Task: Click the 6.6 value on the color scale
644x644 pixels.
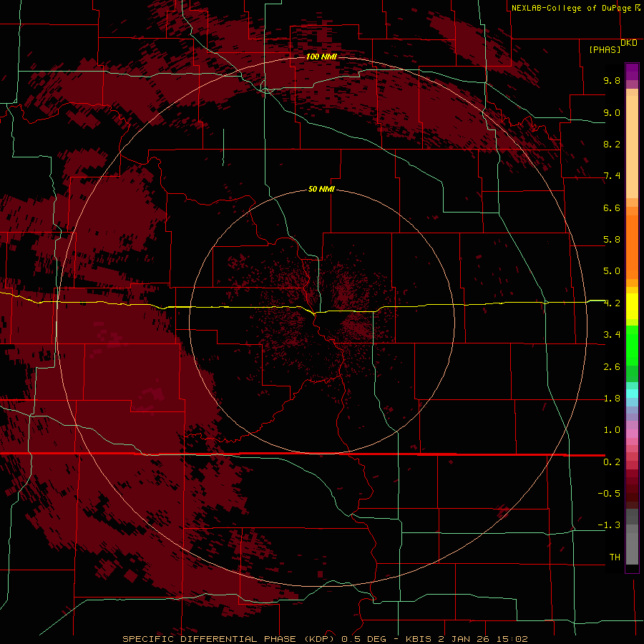Action: [x=612, y=208]
